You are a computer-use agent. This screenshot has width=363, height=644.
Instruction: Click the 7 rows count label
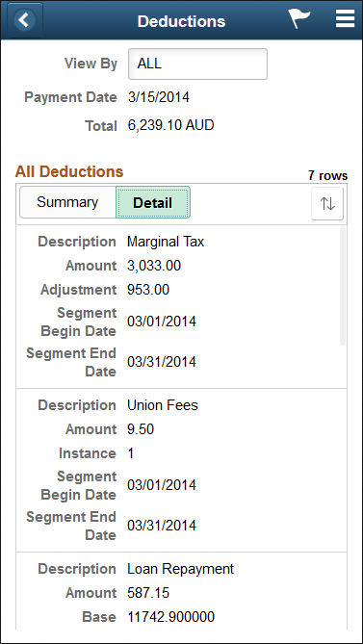click(327, 176)
